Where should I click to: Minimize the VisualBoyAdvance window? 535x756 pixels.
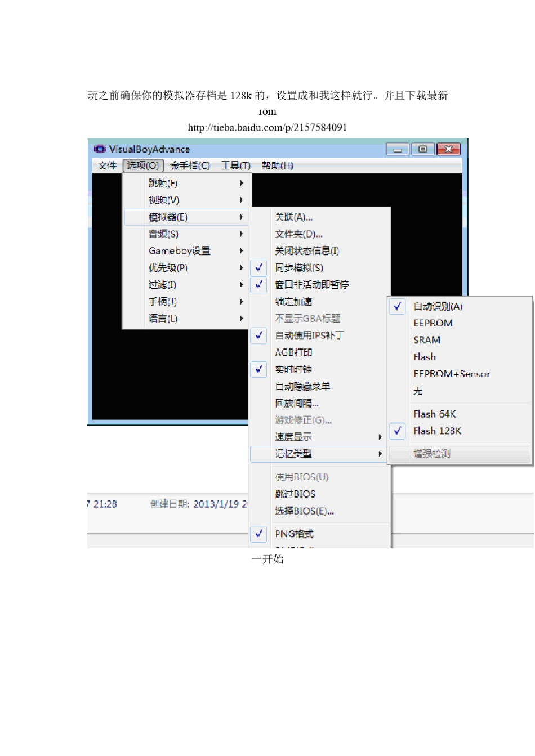[x=398, y=149]
